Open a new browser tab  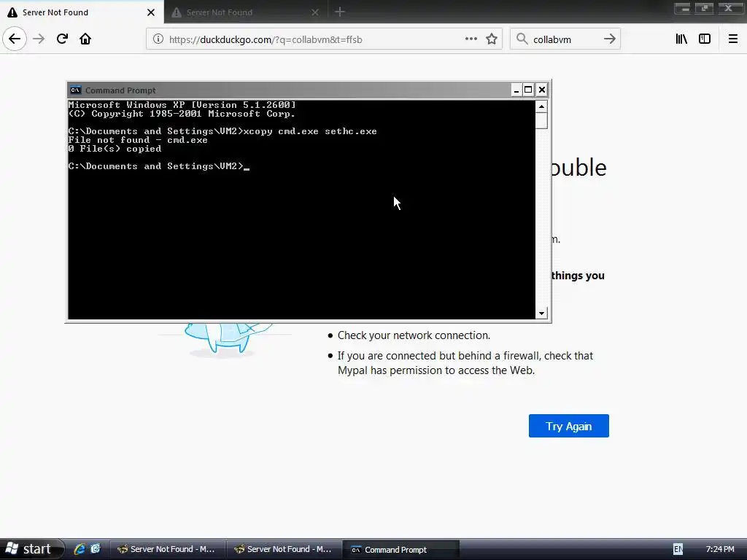pyautogui.click(x=340, y=12)
